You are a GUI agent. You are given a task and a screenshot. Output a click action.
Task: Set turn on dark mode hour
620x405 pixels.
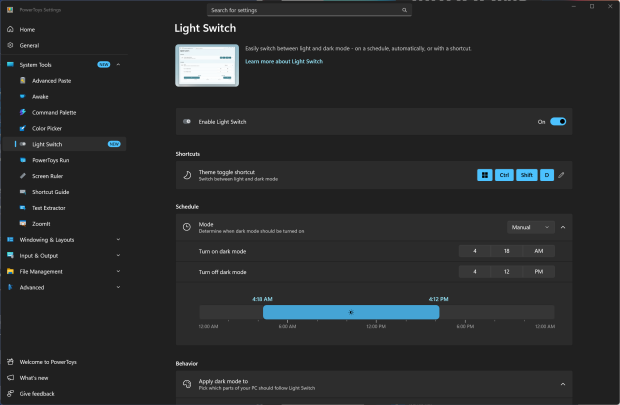pos(474,251)
